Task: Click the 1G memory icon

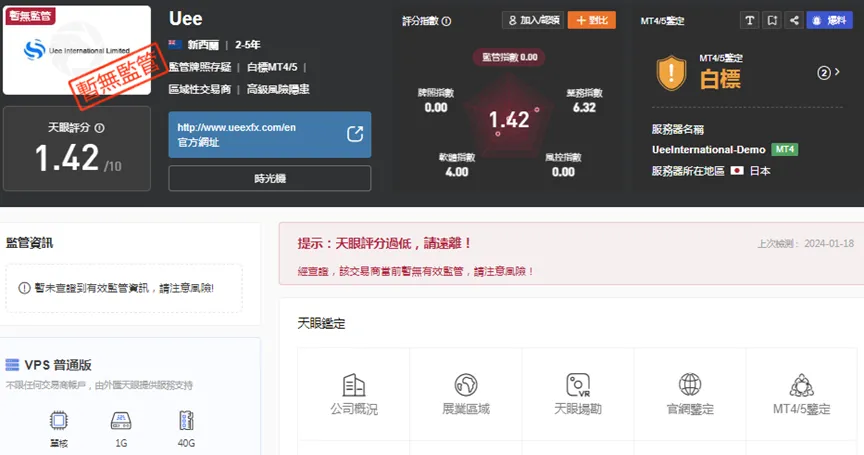Action: click(121, 421)
